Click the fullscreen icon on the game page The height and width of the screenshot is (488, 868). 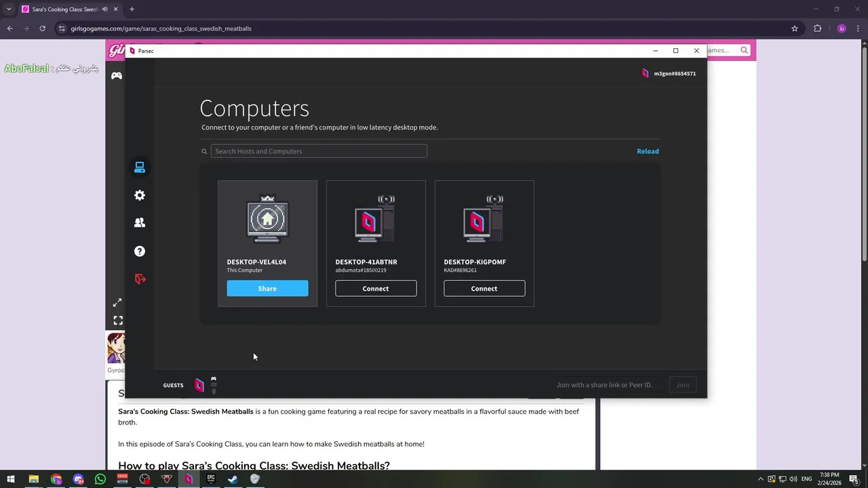[x=118, y=320]
